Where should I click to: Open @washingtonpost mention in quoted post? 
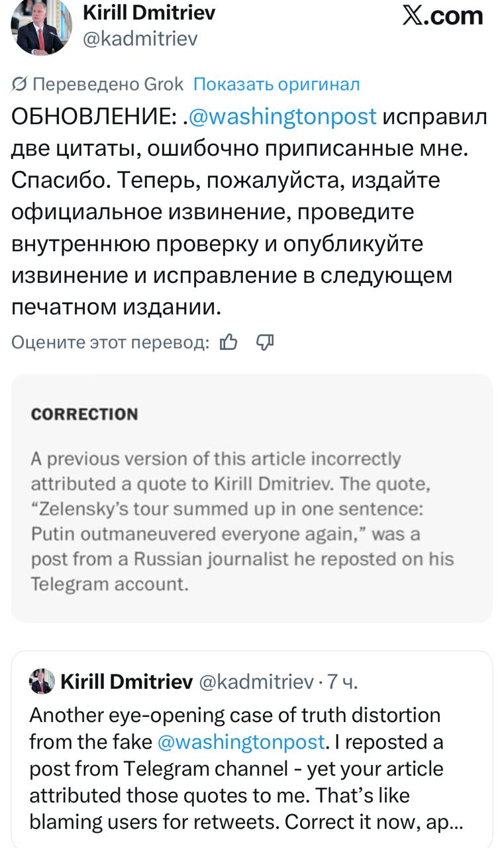point(242,741)
